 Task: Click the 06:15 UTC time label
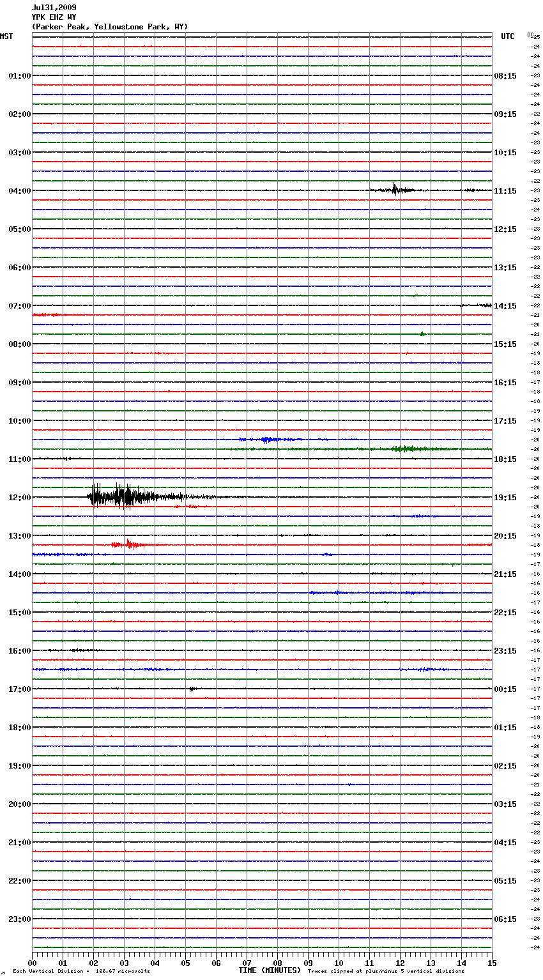tap(505, 919)
